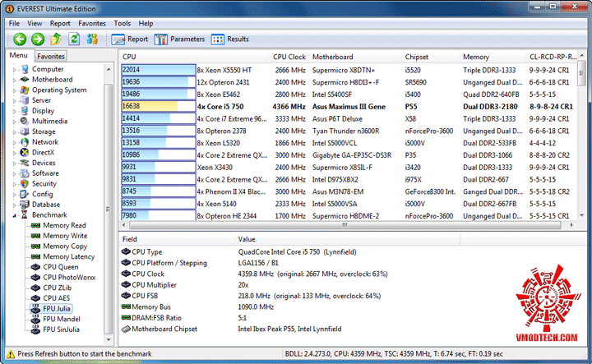Screen dimensions: 592x364
Task: Select the Operating System icon
Action: [25, 90]
